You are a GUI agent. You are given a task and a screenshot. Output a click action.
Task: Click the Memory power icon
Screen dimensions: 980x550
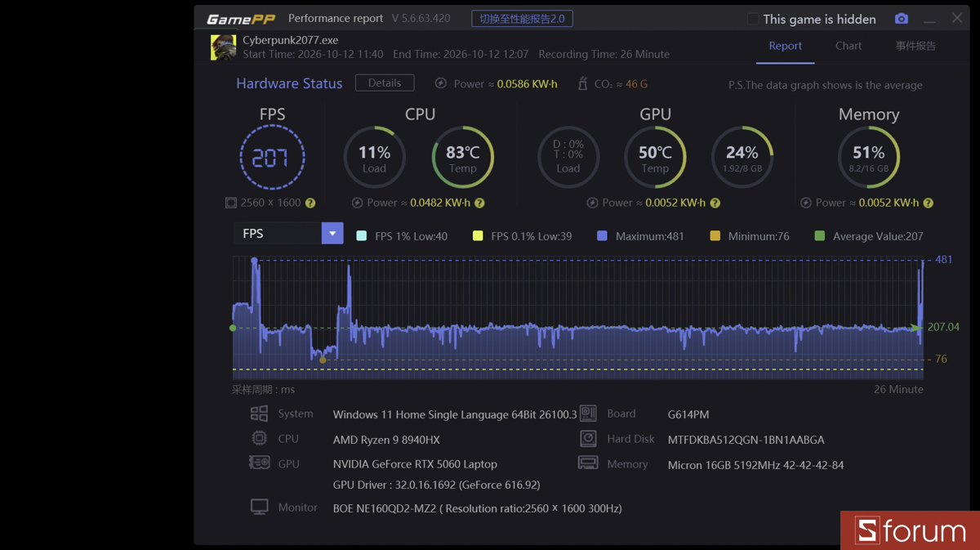(805, 203)
